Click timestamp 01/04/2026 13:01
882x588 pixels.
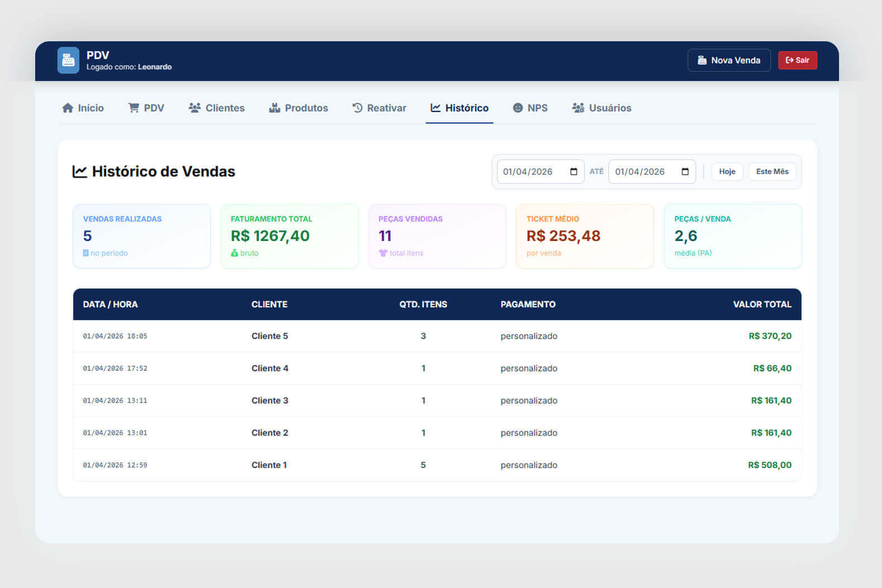[x=115, y=433]
